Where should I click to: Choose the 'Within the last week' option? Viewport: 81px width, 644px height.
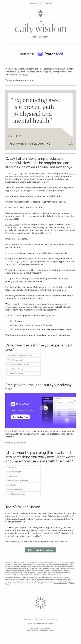(23, 360)
